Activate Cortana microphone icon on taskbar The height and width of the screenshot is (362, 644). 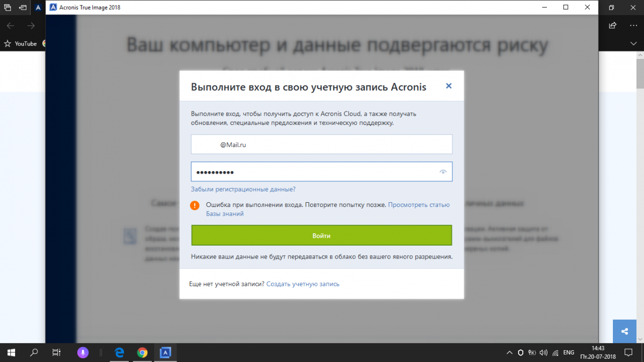pyautogui.click(x=83, y=352)
